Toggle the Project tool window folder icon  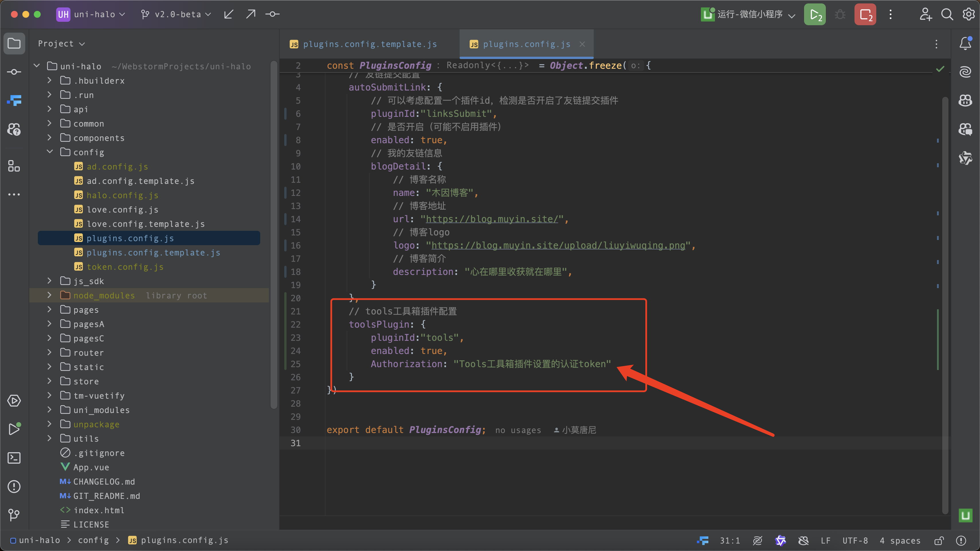(14, 43)
